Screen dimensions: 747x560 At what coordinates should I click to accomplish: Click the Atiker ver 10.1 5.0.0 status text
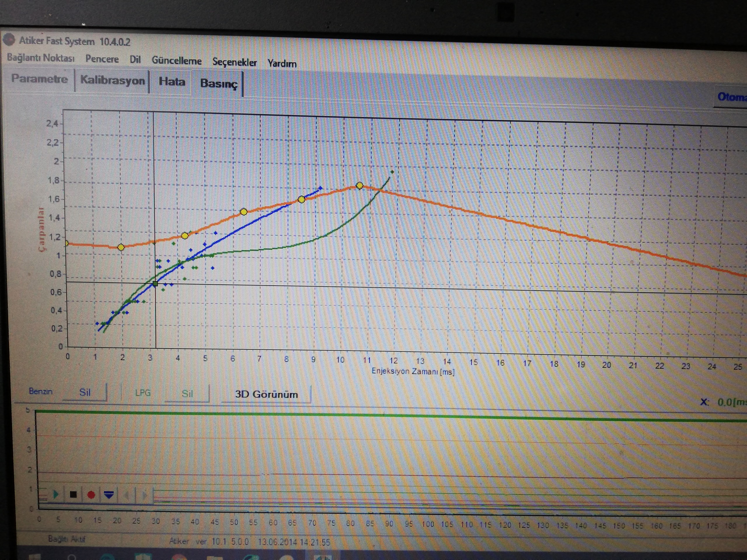[x=209, y=541]
